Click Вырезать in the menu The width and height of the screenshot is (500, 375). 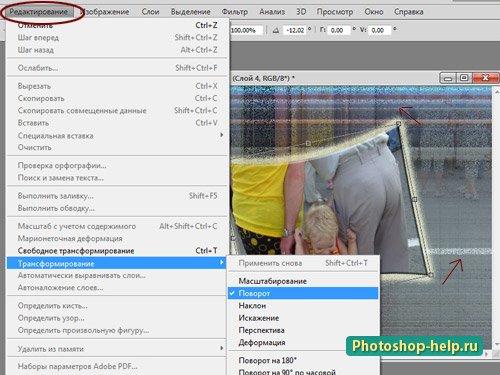coord(117,86)
